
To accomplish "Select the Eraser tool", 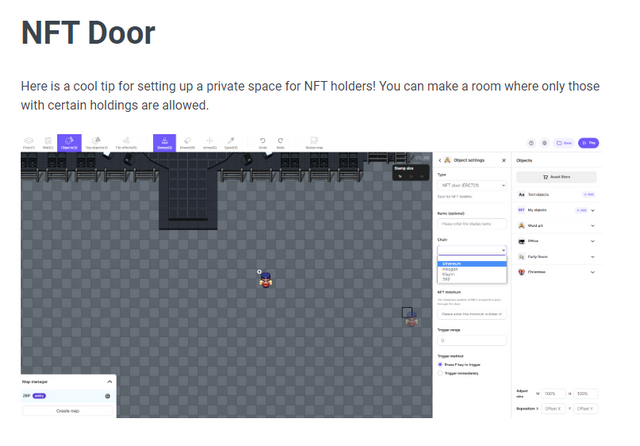I will 187,143.
